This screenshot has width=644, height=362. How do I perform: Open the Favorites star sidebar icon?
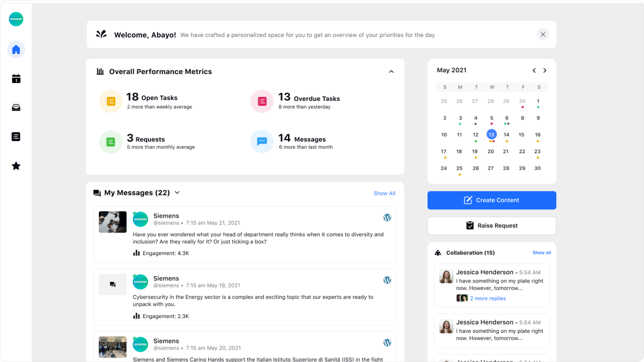pos(16,166)
